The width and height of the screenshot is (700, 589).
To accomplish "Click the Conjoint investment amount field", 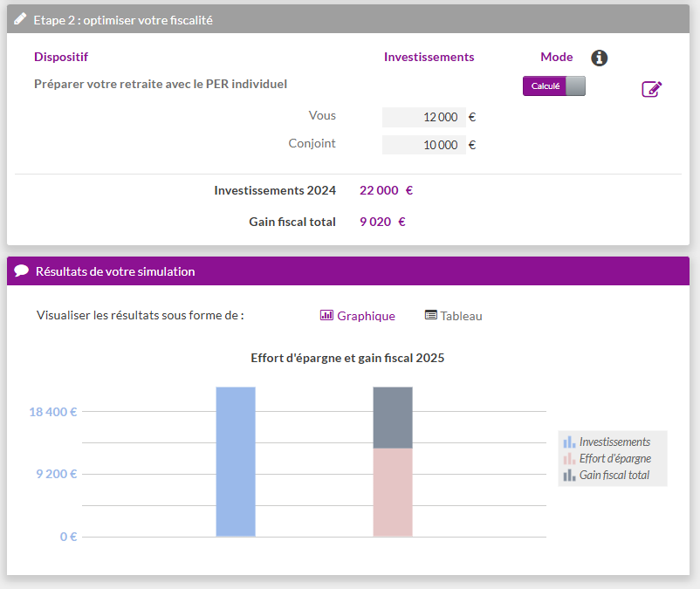I will click(424, 145).
